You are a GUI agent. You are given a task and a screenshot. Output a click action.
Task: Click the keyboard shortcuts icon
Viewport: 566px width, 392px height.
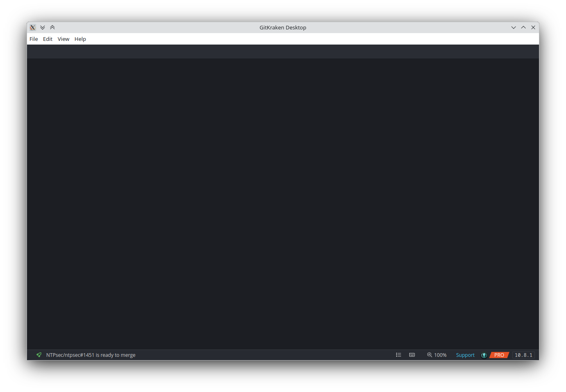412,355
